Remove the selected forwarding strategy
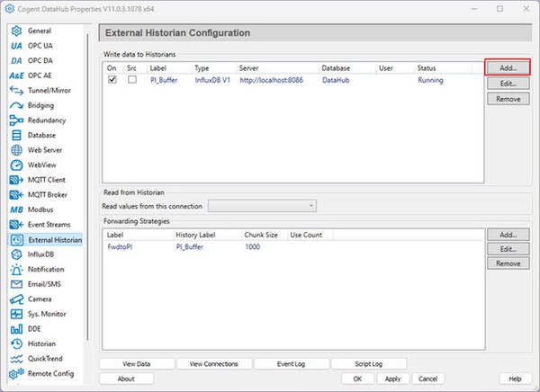Viewport: 540px width, 392px height. [x=508, y=263]
